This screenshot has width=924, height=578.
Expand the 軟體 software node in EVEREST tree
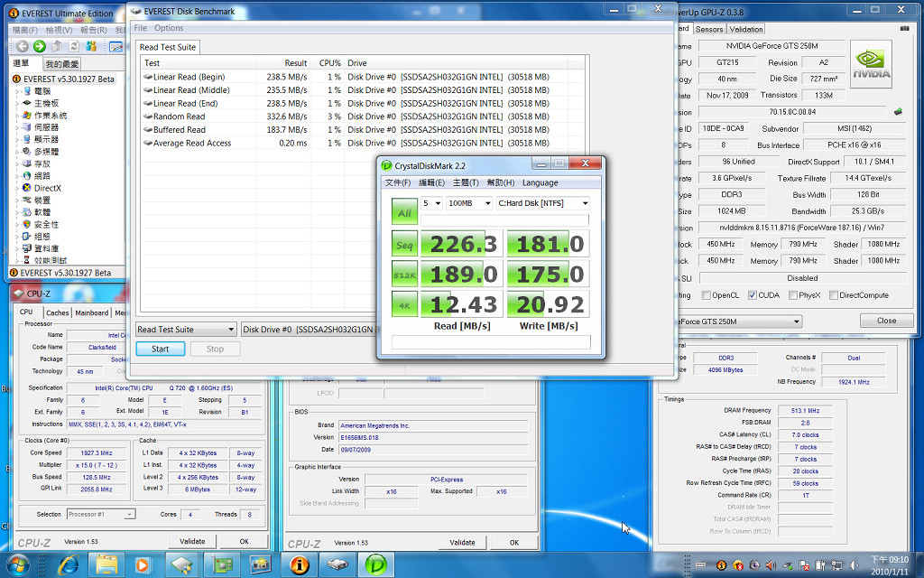click(18, 212)
